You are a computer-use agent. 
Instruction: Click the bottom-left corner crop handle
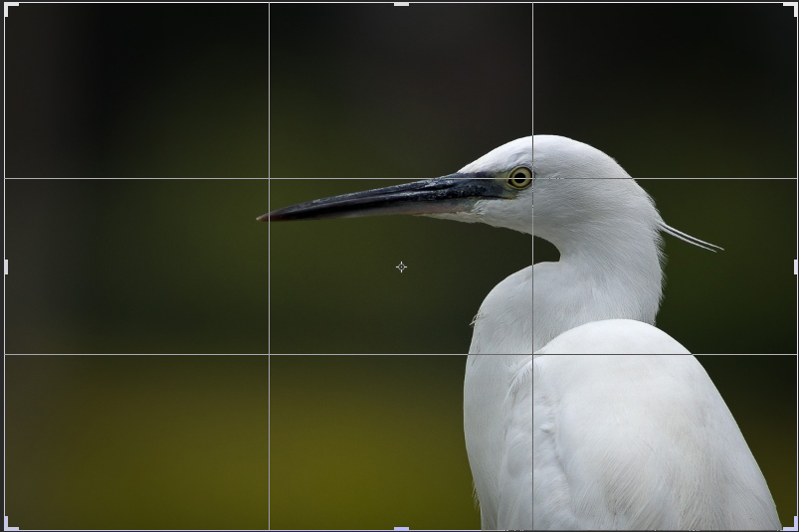click(9, 524)
